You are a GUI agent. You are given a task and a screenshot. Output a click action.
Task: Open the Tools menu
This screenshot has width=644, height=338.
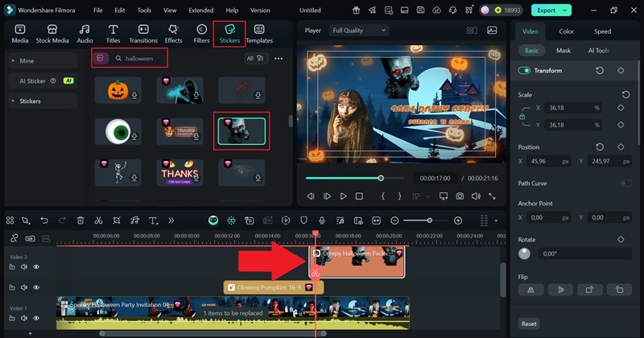click(x=144, y=10)
